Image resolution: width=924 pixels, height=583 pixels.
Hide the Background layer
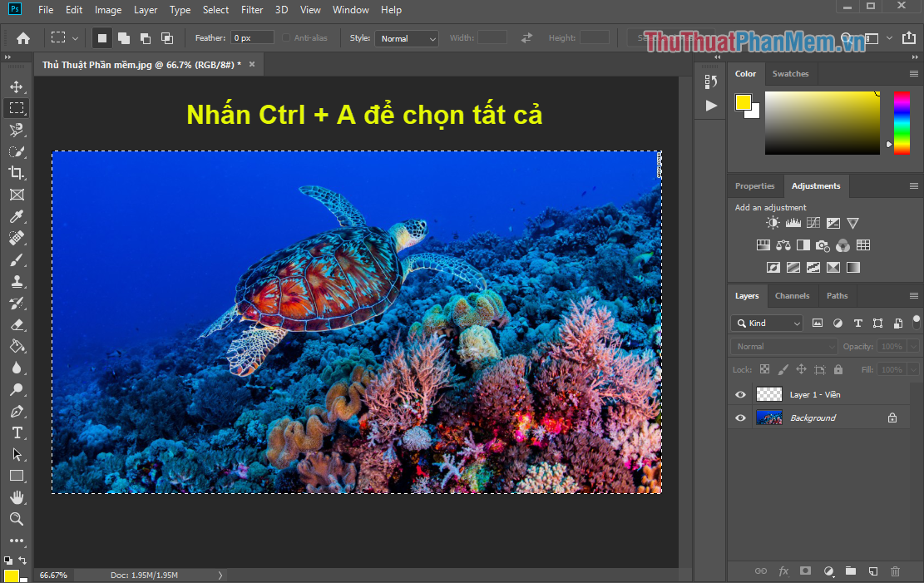739,417
